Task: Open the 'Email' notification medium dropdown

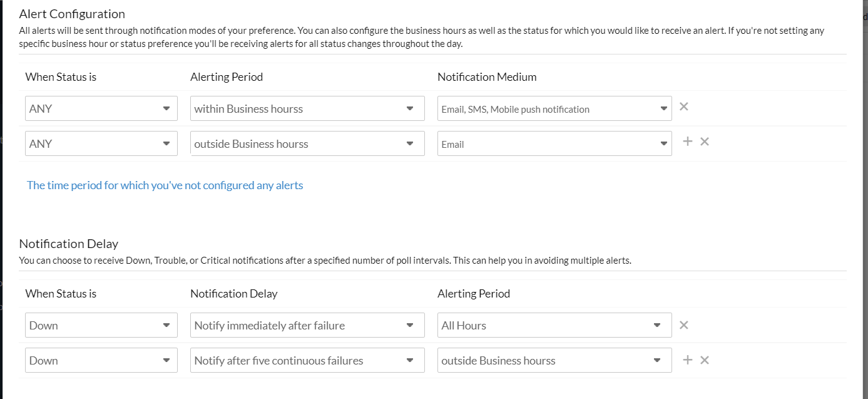Action: [x=554, y=143]
